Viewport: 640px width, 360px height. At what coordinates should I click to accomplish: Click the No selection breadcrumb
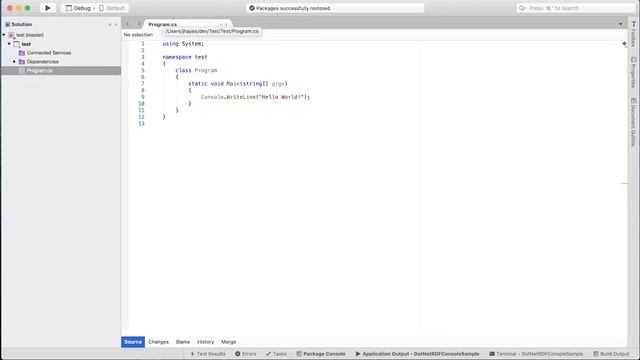tap(138, 35)
